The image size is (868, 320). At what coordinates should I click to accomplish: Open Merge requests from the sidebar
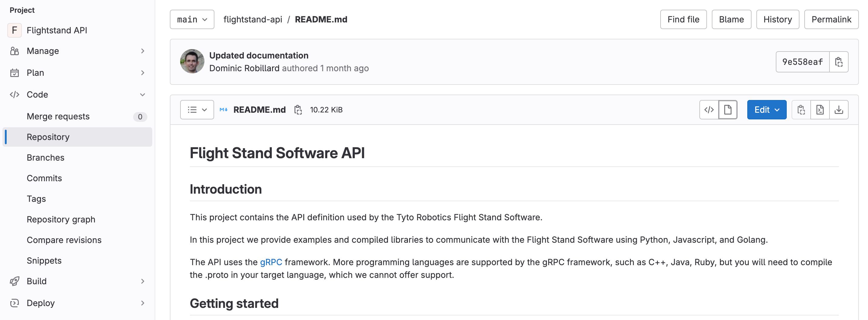tap(58, 116)
